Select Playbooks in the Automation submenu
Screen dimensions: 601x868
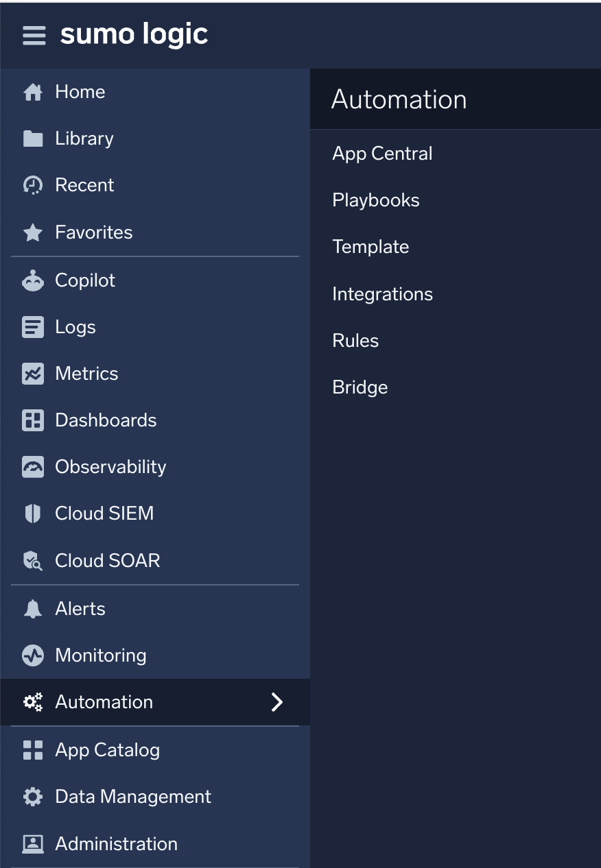click(x=376, y=200)
